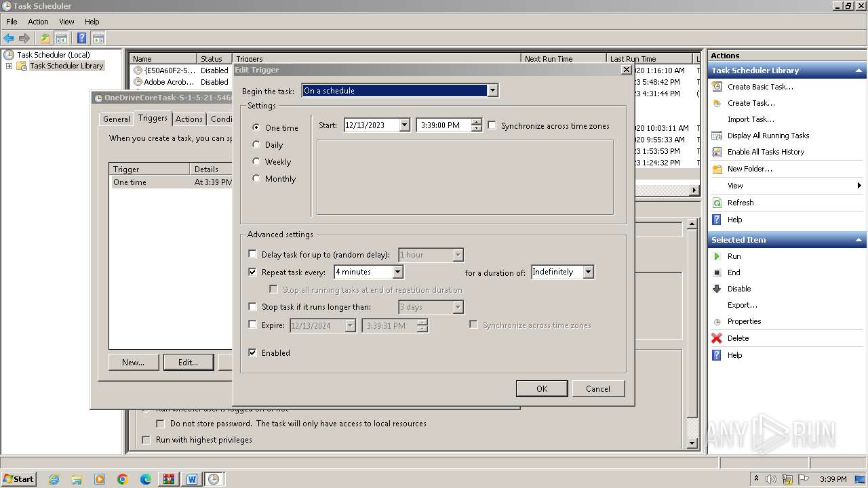
Task: Switch to the General tab
Action: (x=116, y=119)
